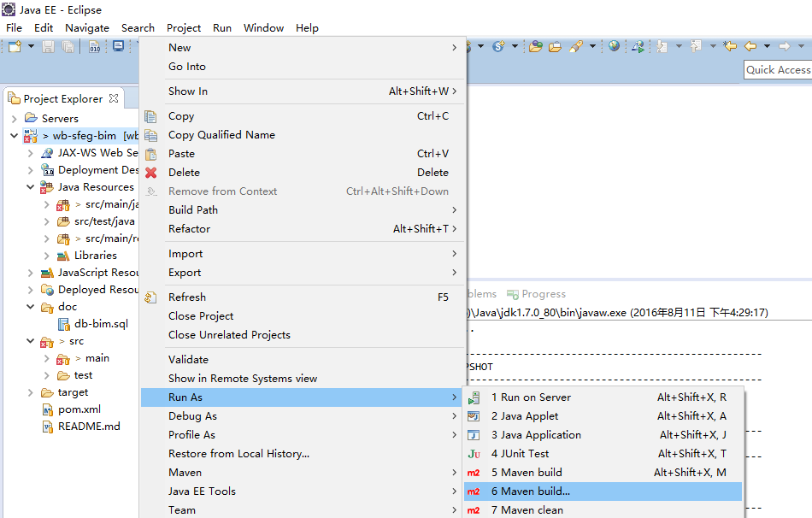The width and height of the screenshot is (812, 518).
Task: Click the Search flashlight toolbar icon
Action: [576, 46]
